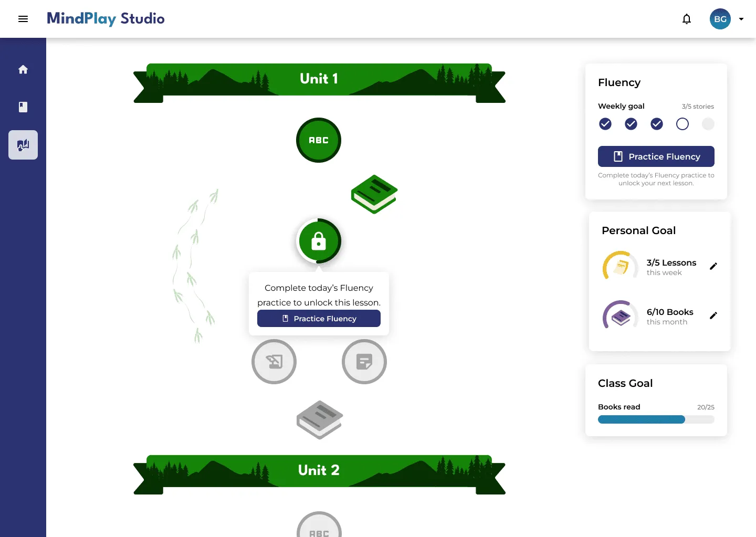Click the locked lesson node

(319, 241)
